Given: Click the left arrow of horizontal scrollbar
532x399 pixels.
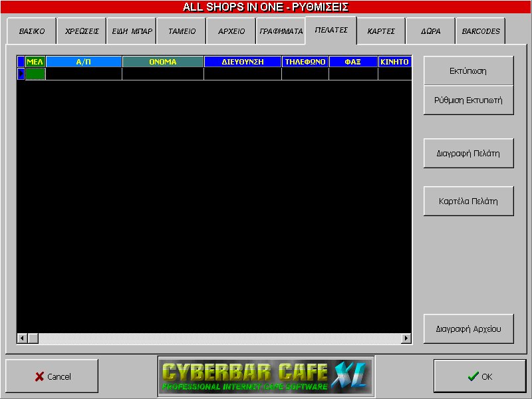Looking at the screenshot, I should [x=22, y=338].
